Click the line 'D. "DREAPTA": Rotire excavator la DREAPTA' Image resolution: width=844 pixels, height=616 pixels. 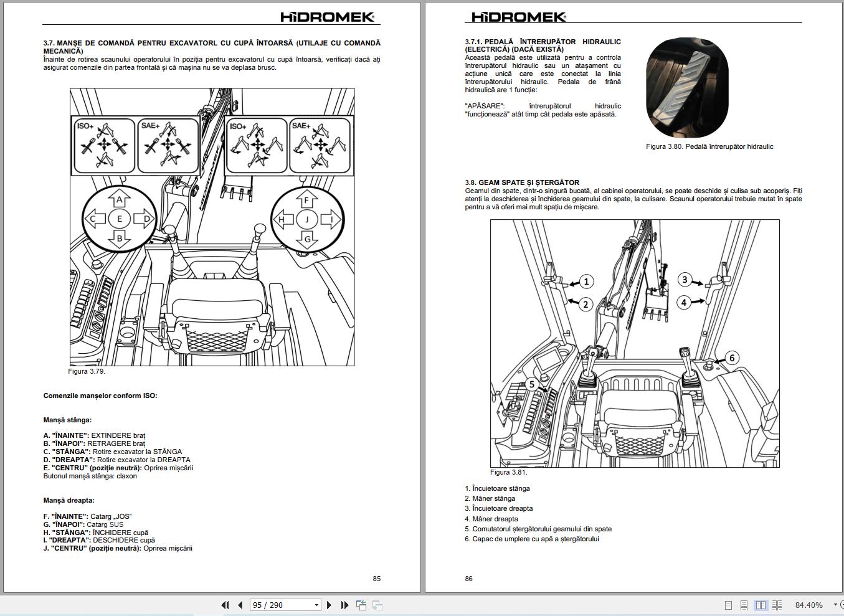pyautogui.click(x=116, y=460)
